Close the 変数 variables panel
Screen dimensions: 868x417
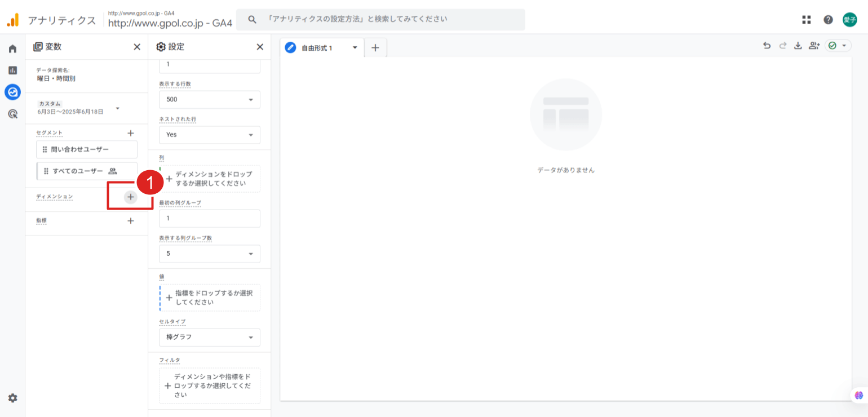coord(136,47)
